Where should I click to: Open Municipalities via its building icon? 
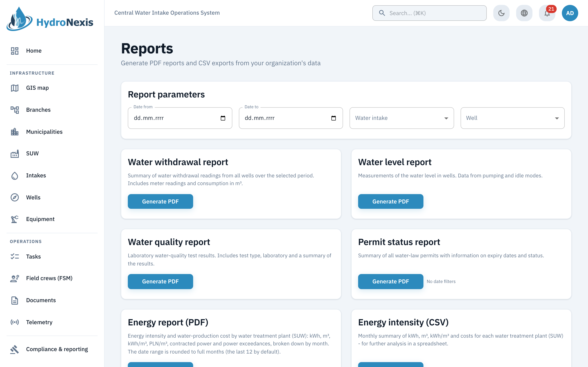click(14, 132)
